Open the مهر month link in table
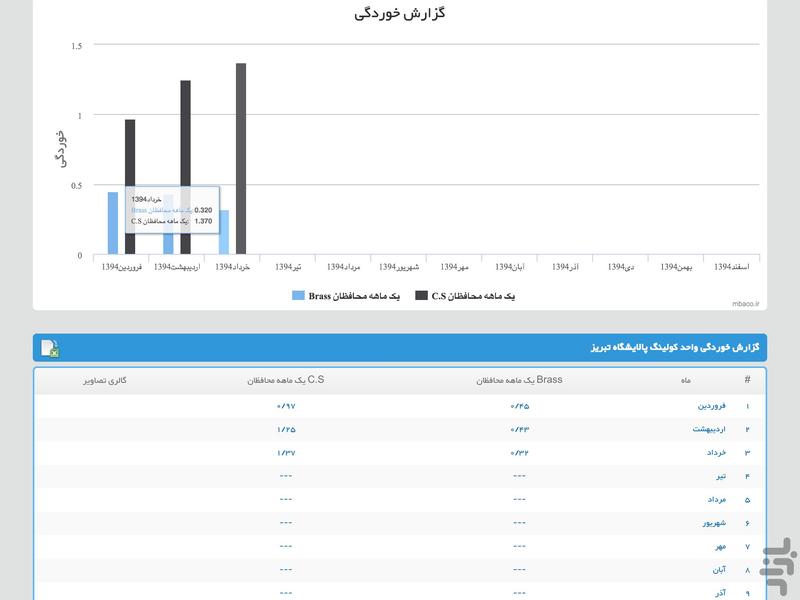The height and width of the screenshot is (600, 800). (x=720, y=547)
